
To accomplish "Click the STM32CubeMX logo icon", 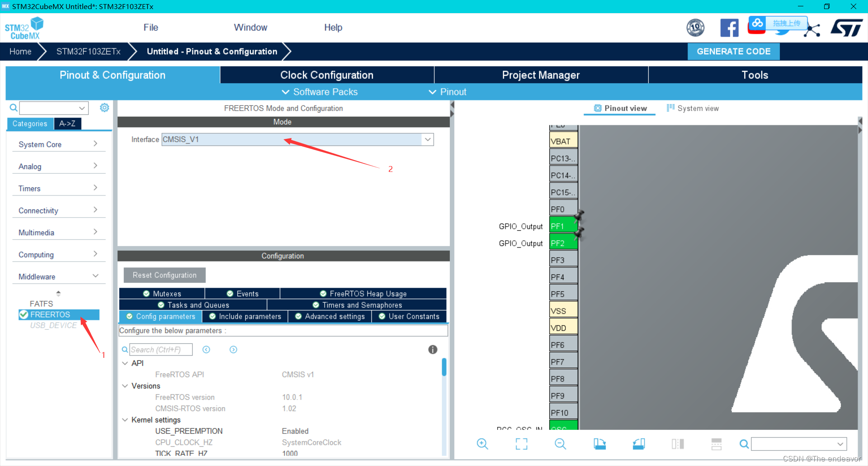I will pos(24,28).
